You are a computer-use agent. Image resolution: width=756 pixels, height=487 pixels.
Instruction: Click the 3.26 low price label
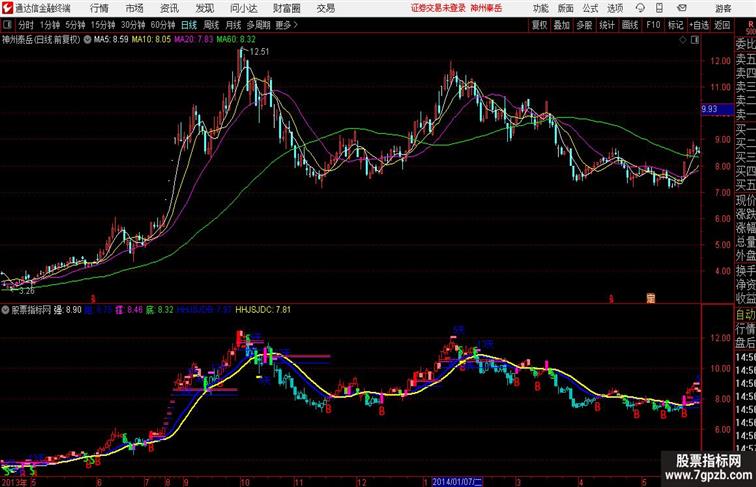27,291
